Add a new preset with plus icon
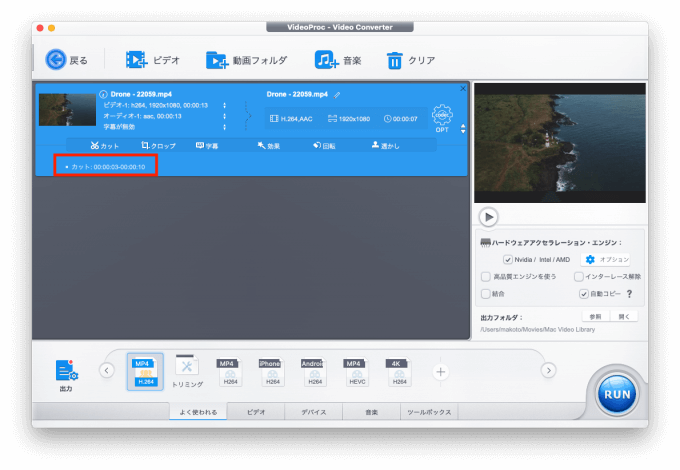This screenshot has width=680, height=470. pyautogui.click(x=441, y=372)
